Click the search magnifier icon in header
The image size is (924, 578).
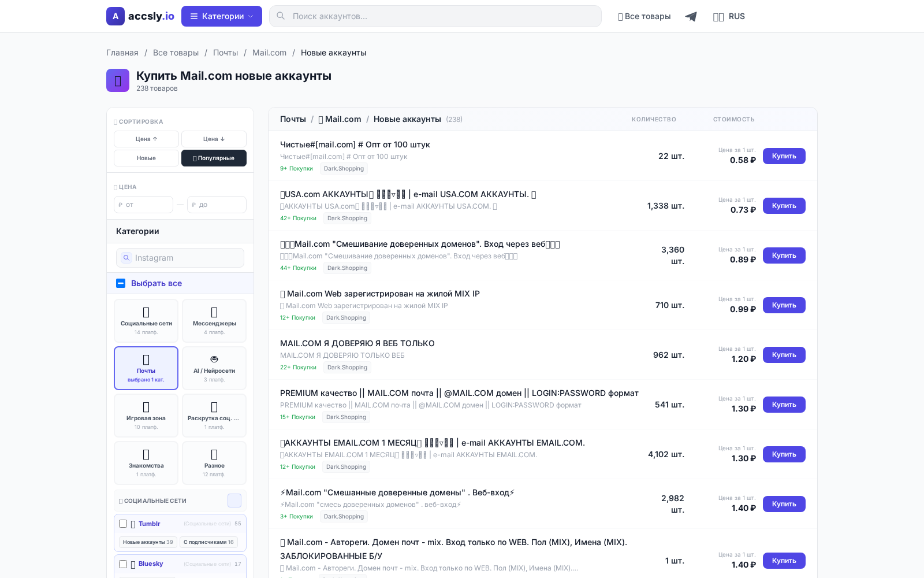pyautogui.click(x=281, y=16)
